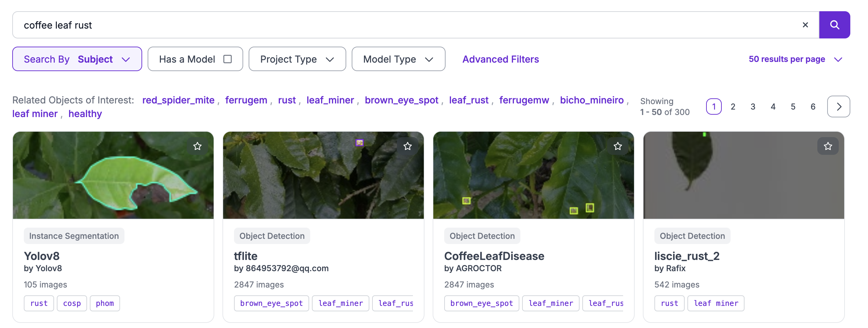Clear the search query with the X icon
The width and height of the screenshot is (868, 328).
click(805, 24)
